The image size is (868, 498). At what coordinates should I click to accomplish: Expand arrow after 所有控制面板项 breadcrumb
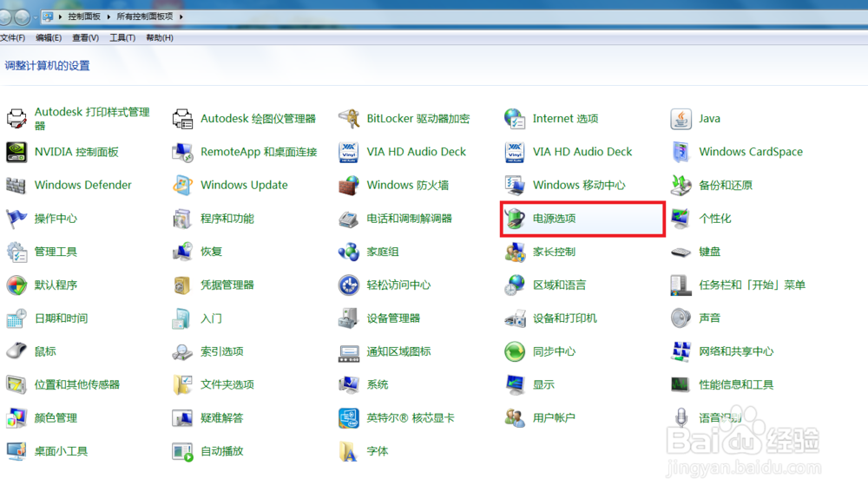pos(181,16)
